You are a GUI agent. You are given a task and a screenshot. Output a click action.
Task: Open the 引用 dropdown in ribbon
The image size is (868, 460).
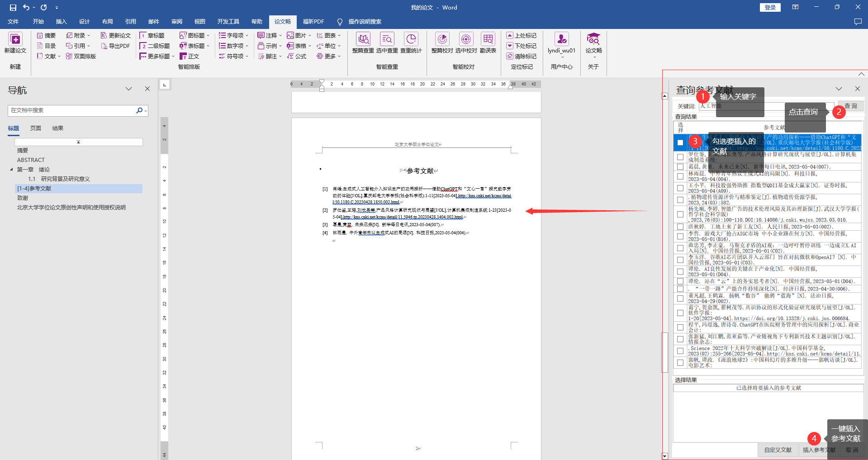[x=78, y=46]
